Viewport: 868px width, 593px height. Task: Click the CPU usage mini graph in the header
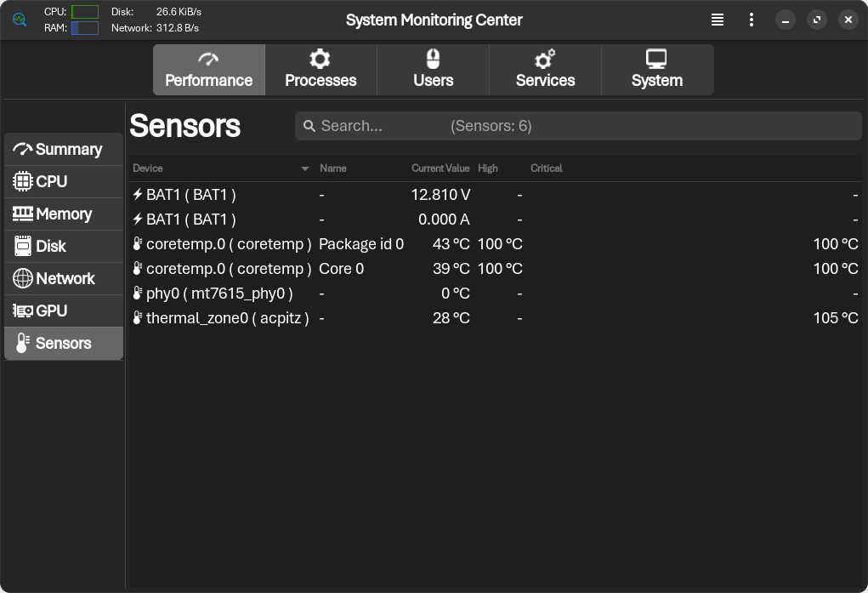(x=85, y=12)
